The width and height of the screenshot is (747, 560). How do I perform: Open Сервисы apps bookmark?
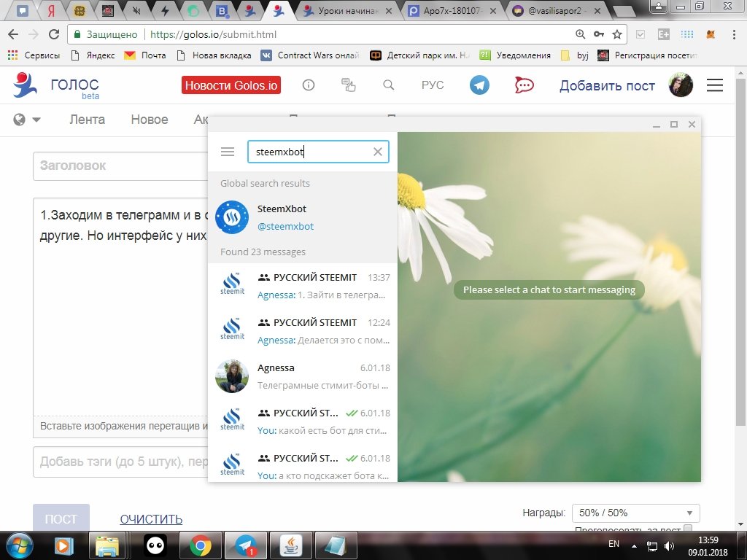[x=34, y=55]
